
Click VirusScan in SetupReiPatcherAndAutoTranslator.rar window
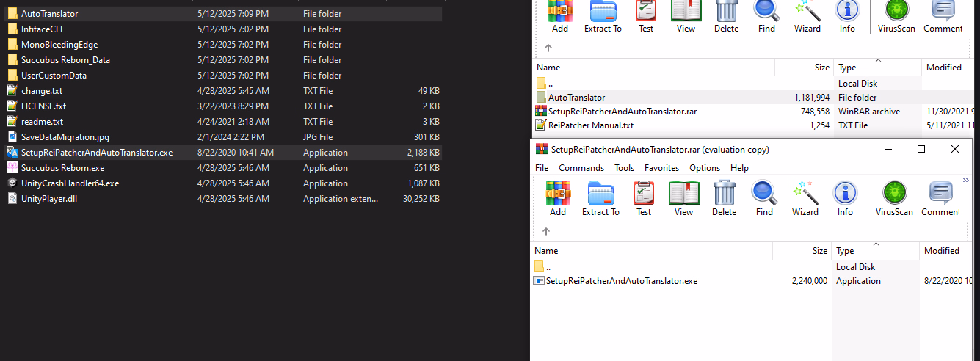coord(894,199)
